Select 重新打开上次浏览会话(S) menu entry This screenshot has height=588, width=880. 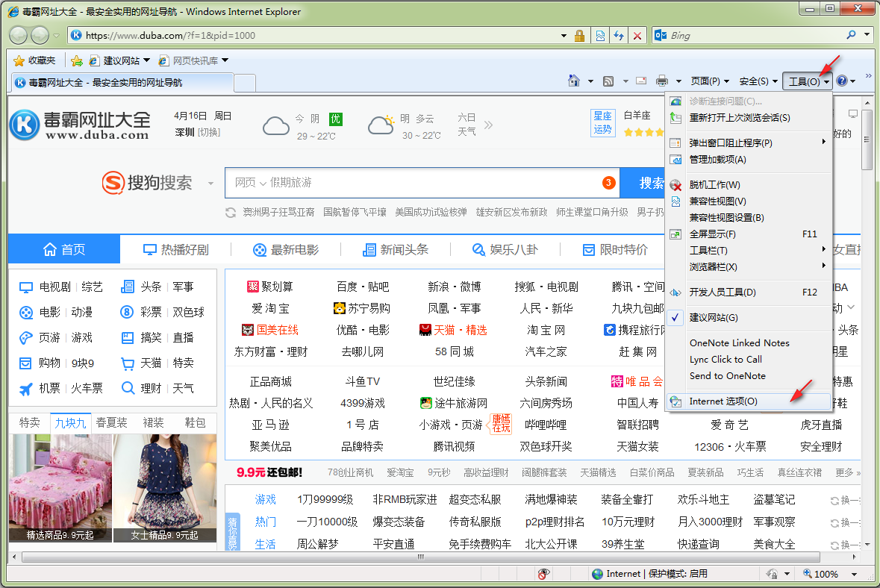point(748,118)
